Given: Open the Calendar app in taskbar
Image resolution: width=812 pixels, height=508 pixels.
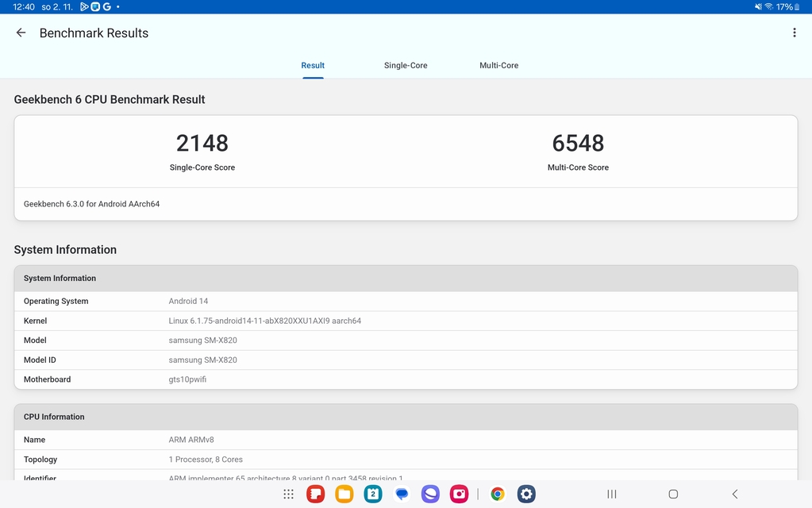Looking at the screenshot, I should point(372,494).
